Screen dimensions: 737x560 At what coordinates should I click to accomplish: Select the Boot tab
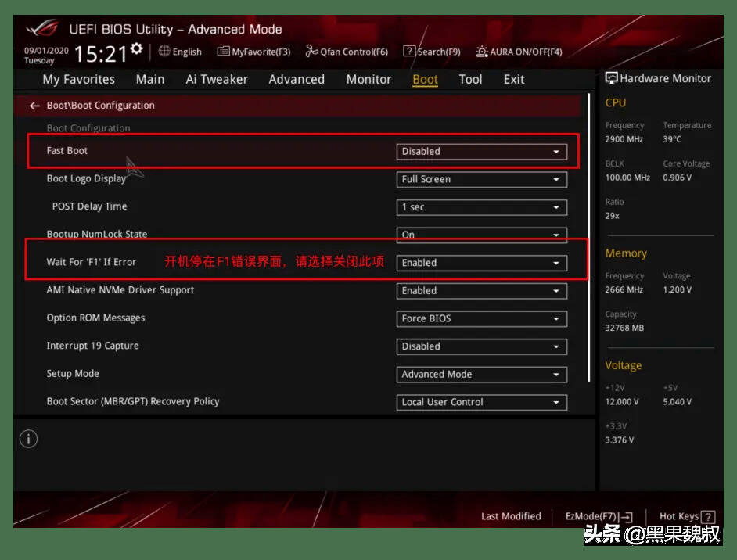(x=426, y=80)
